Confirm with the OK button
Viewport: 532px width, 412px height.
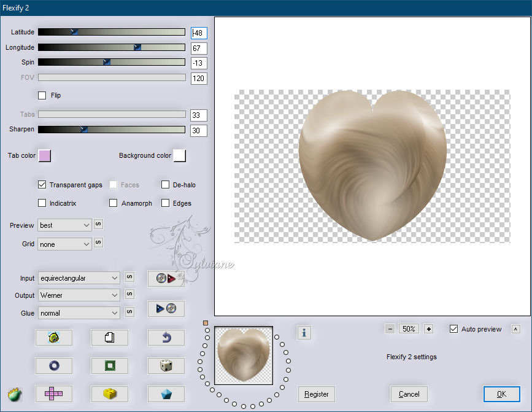click(x=501, y=394)
